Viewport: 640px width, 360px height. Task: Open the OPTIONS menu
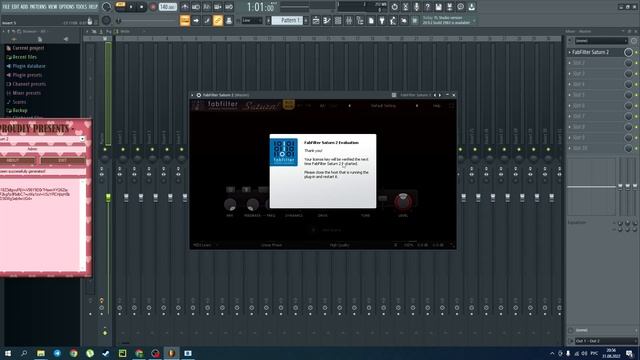[x=67, y=7]
